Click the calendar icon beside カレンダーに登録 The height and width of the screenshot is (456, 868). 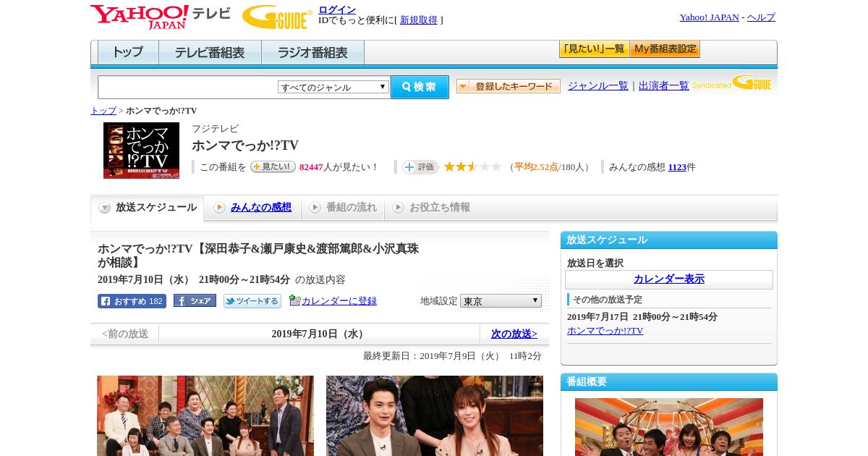click(294, 300)
